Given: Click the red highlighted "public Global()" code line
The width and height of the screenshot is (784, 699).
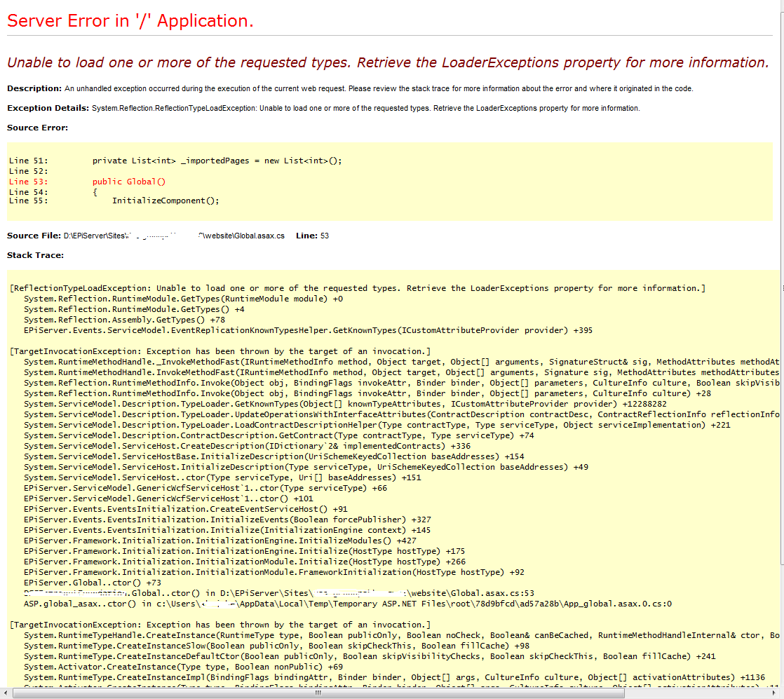Looking at the screenshot, I should point(128,182).
